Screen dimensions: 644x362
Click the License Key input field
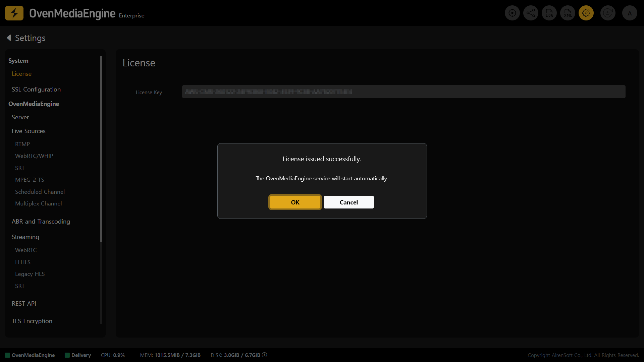coord(404,92)
